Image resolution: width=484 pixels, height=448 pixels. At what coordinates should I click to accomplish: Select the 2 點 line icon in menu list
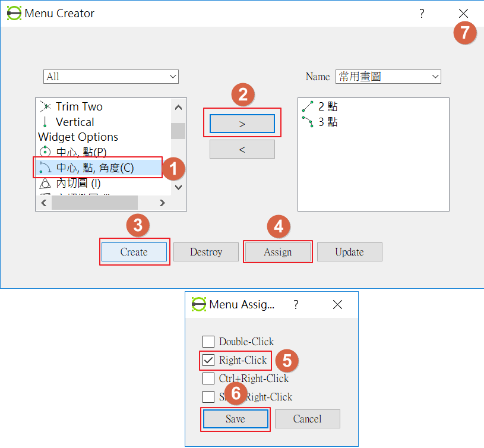click(x=308, y=106)
